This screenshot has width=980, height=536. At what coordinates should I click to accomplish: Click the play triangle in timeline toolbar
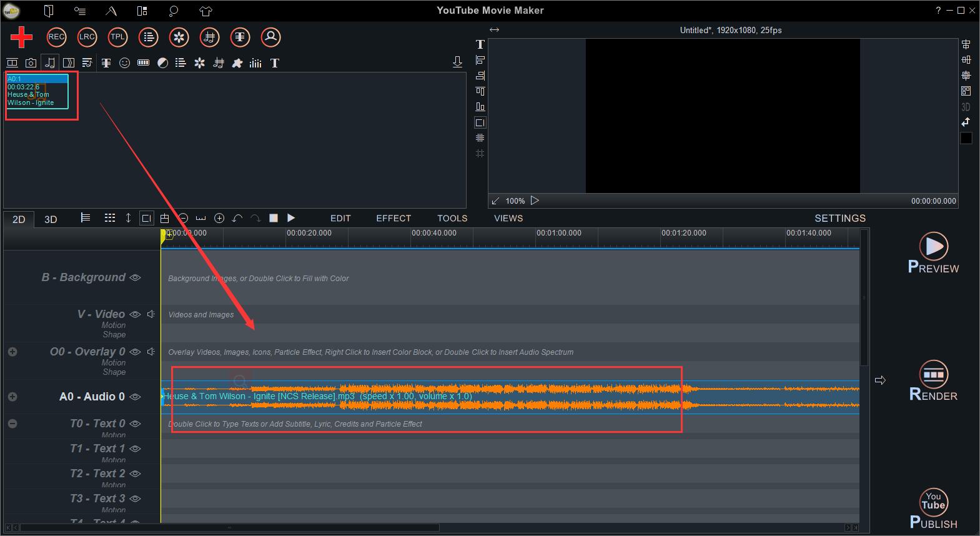pyautogui.click(x=291, y=218)
